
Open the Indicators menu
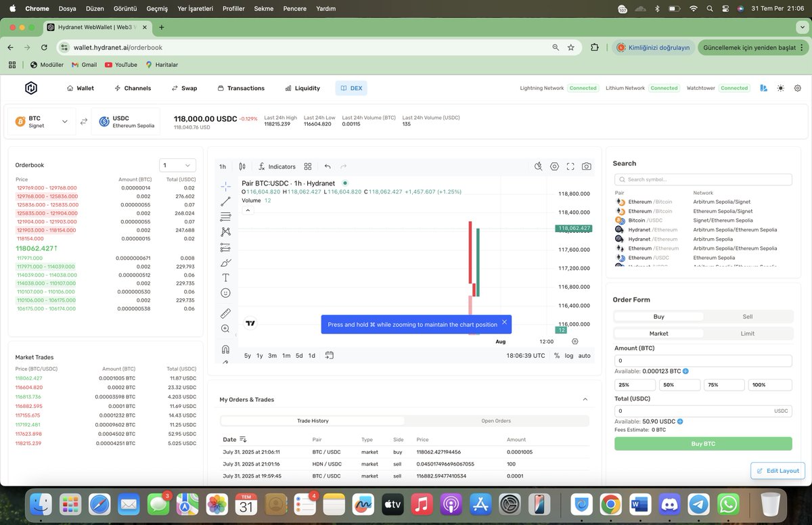[277, 166]
